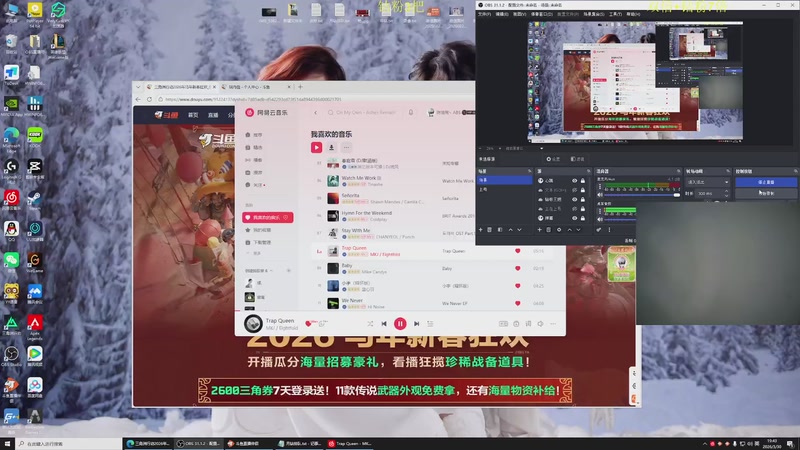800x450 pixels.
Task: Toggle lock on last OBS source
Action: (x=583, y=218)
